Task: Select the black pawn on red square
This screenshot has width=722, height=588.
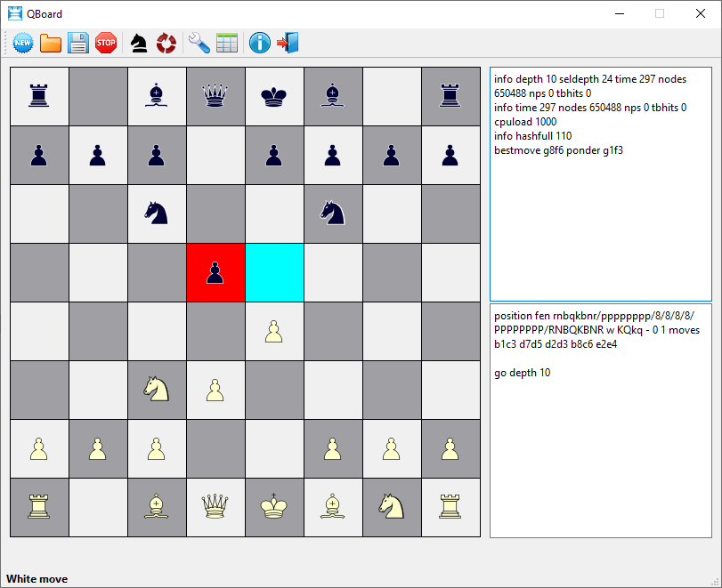Action: click(x=215, y=272)
